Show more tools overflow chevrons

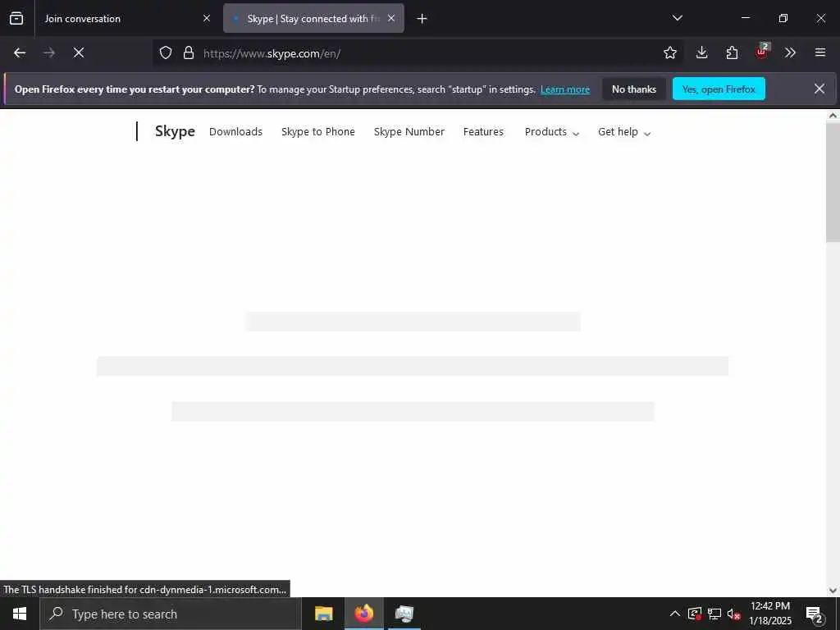pyautogui.click(x=790, y=52)
